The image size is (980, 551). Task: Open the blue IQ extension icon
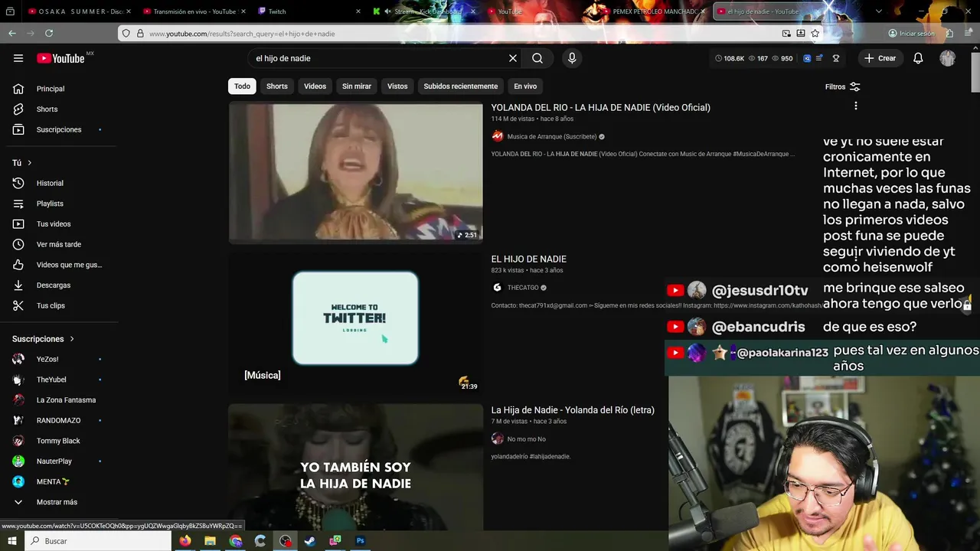(x=807, y=58)
